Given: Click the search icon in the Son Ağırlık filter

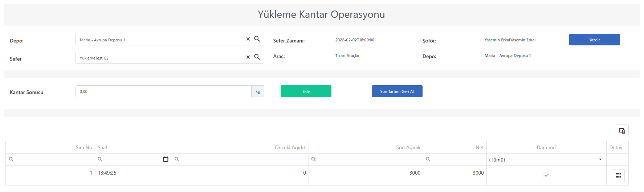Looking at the screenshot, I should (314, 159).
